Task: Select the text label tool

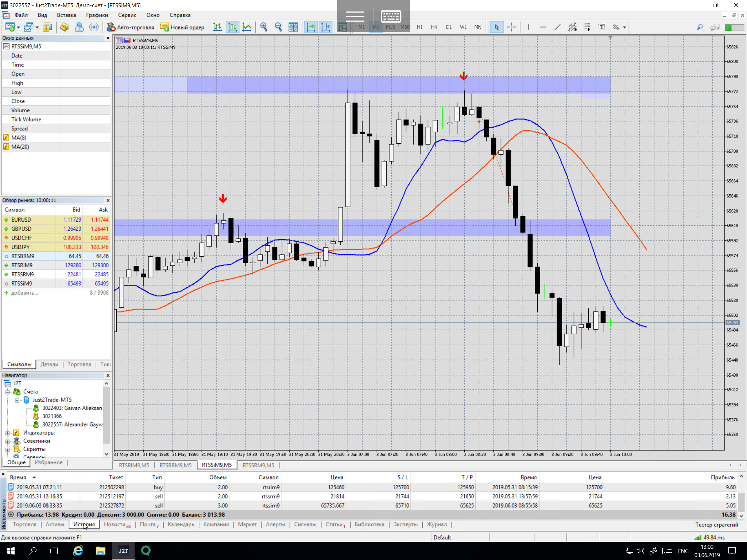Action: point(601,27)
